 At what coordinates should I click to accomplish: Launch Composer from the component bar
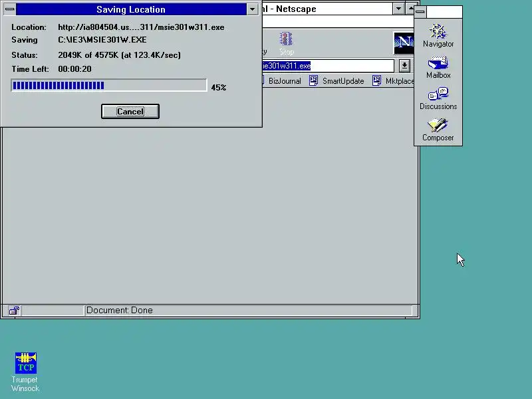[438, 130]
